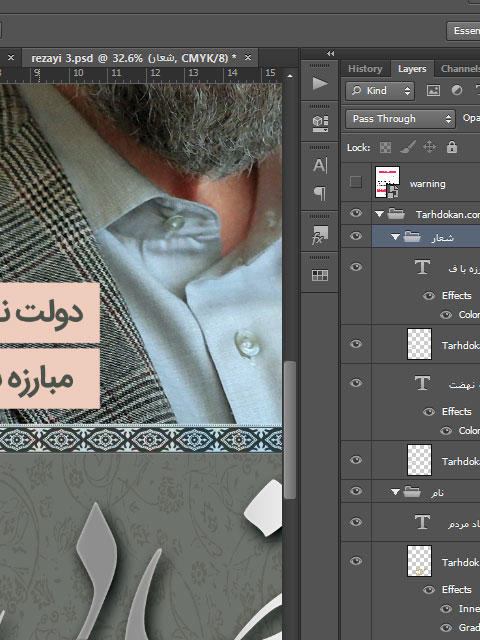
Task: Open the Styles fx panel icon
Action: click(x=320, y=235)
